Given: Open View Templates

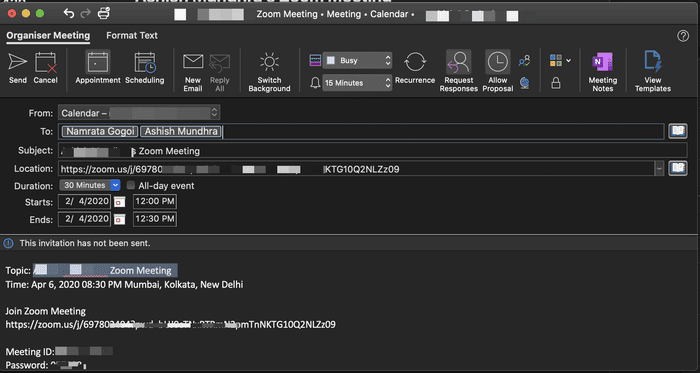Looking at the screenshot, I should pos(653,71).
